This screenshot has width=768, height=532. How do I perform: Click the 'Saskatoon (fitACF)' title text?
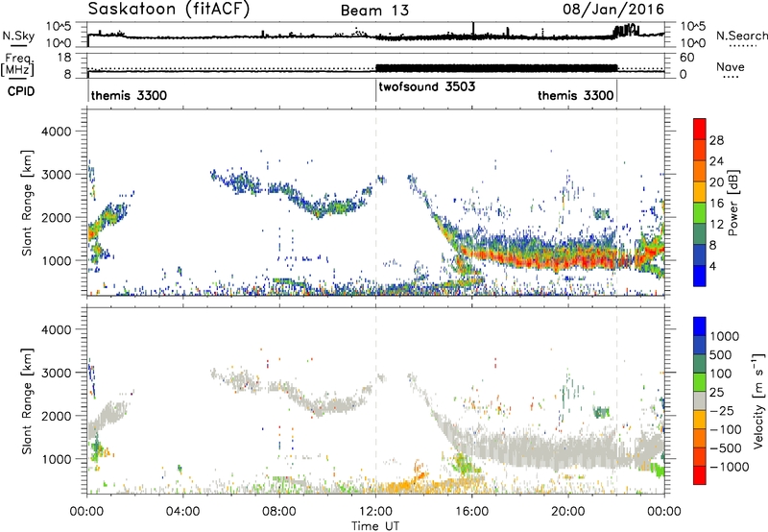[169, 10]
